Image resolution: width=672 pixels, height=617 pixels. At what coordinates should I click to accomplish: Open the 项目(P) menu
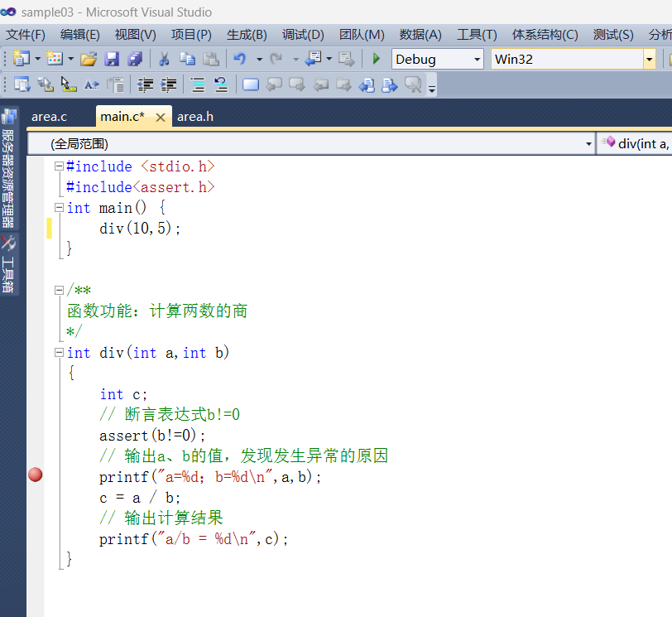pyautogui.click(x=191, y=35)
